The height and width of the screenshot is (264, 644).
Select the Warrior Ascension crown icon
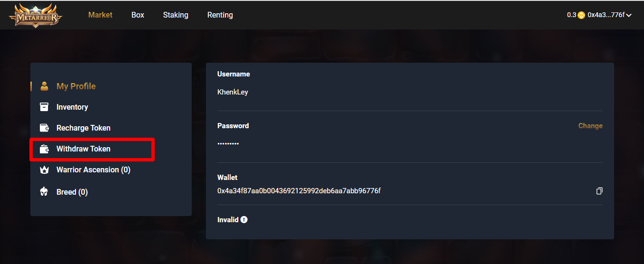(x=44, y=170)
